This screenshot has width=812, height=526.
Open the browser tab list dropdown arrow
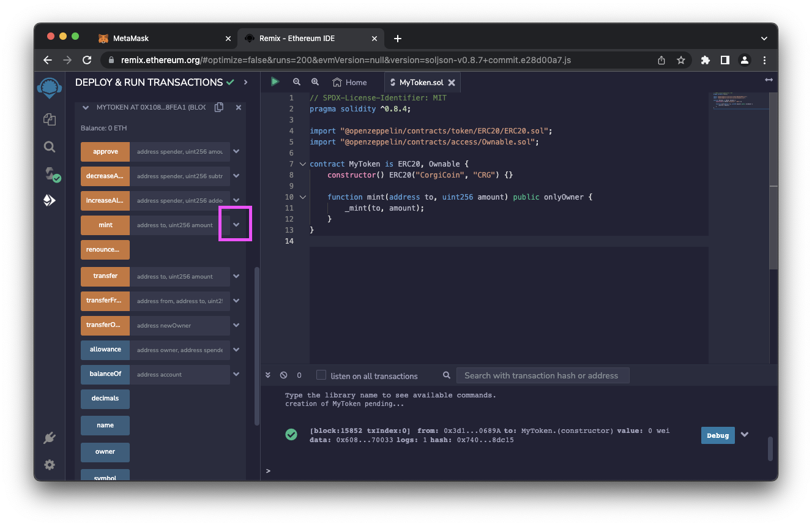764,39
